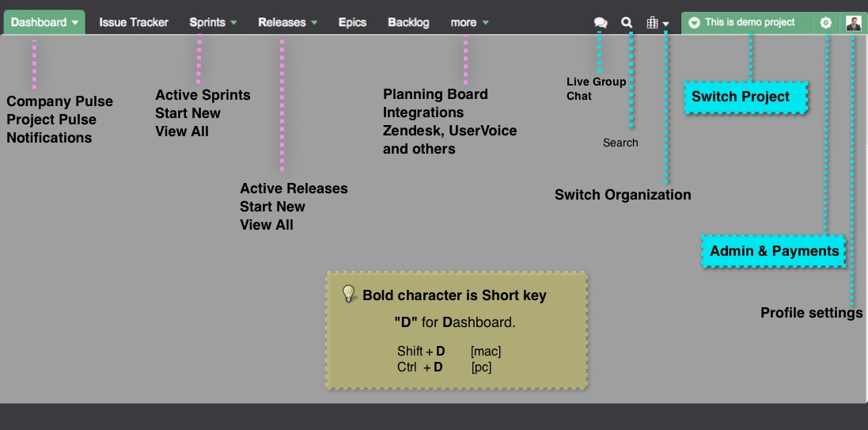Click the This is demo project button
This screenshot has height=430, width=868.
747,23
